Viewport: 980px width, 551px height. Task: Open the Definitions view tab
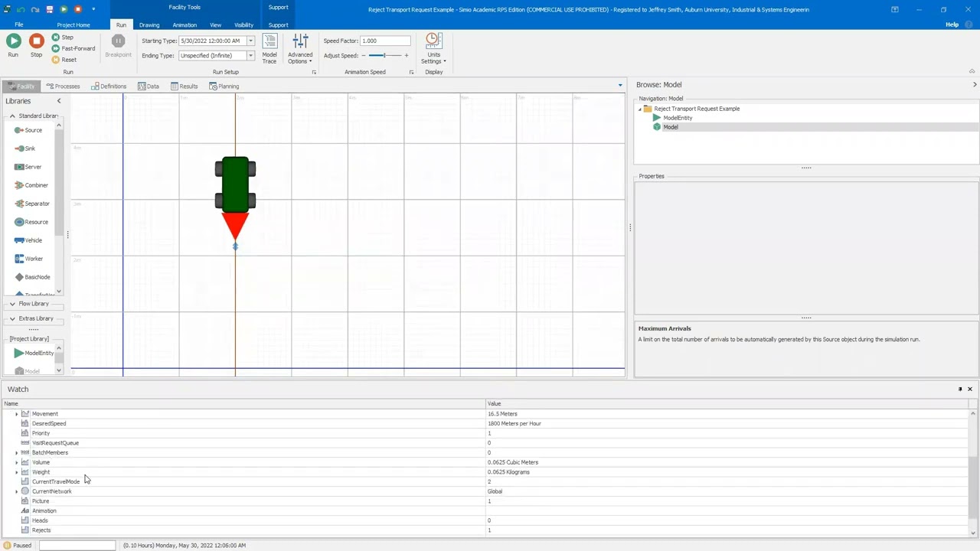click(x=109, y=86)
